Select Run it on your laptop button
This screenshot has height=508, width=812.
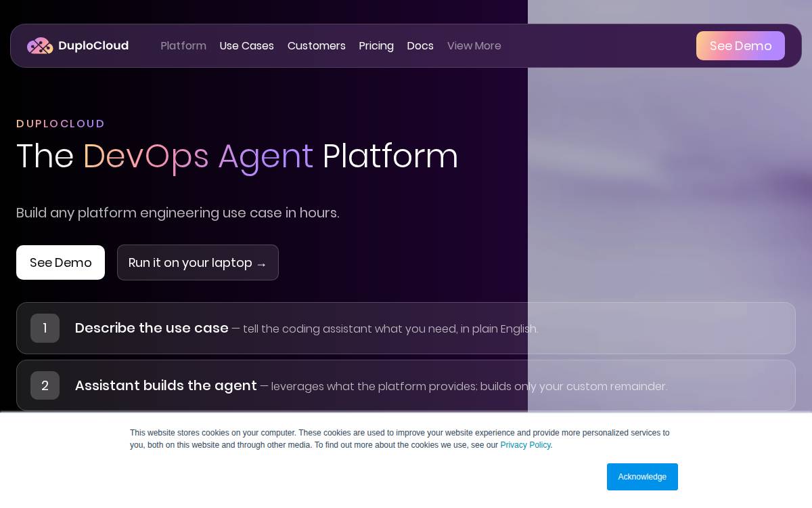pos(198,262)
